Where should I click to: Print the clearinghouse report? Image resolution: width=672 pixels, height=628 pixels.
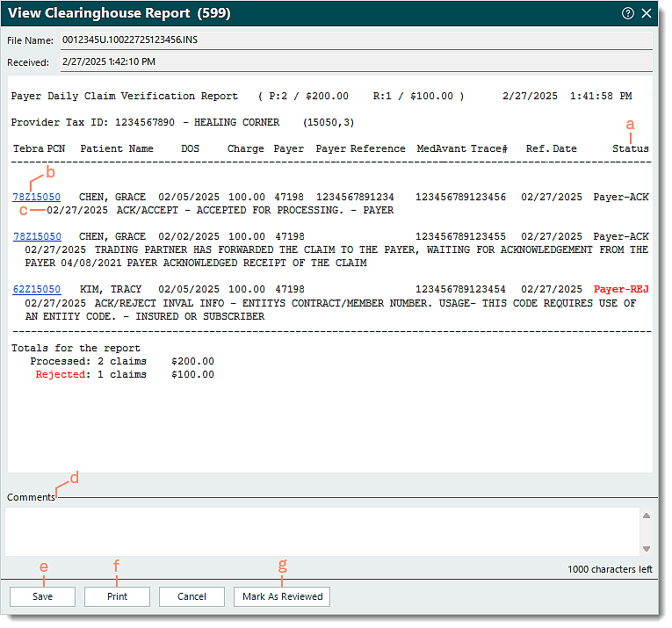[x=117, y=596]
